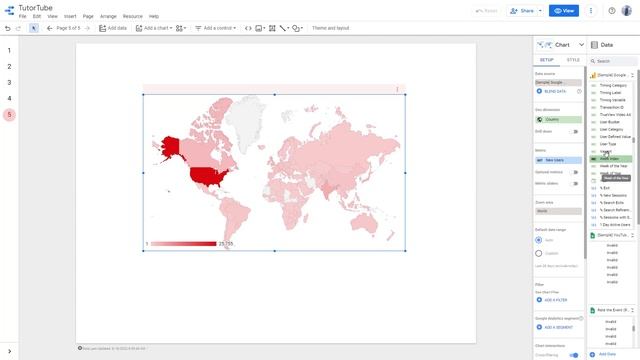The image size is (640, 360).
Task: Click the Theme and layout button
Action: click(331, 28)
